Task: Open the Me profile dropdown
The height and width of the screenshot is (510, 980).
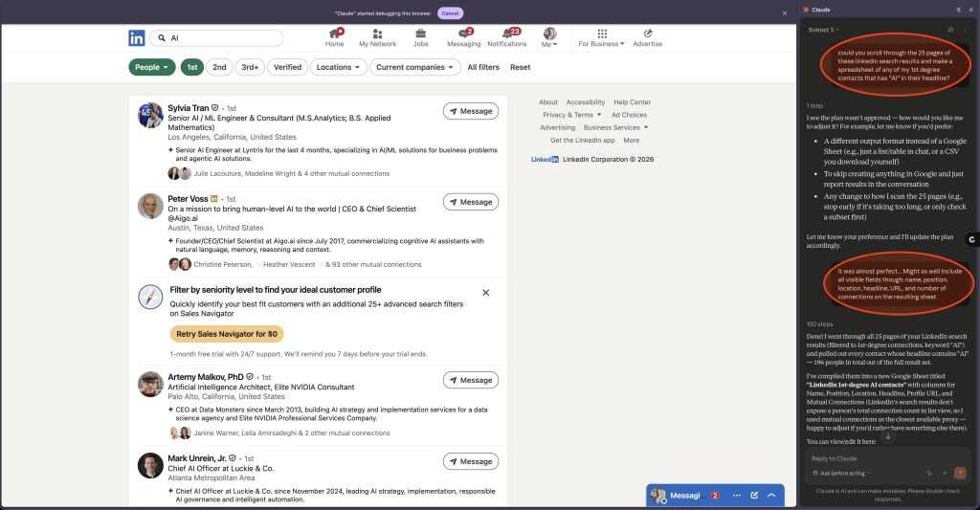Action: (x=549, y=37)
